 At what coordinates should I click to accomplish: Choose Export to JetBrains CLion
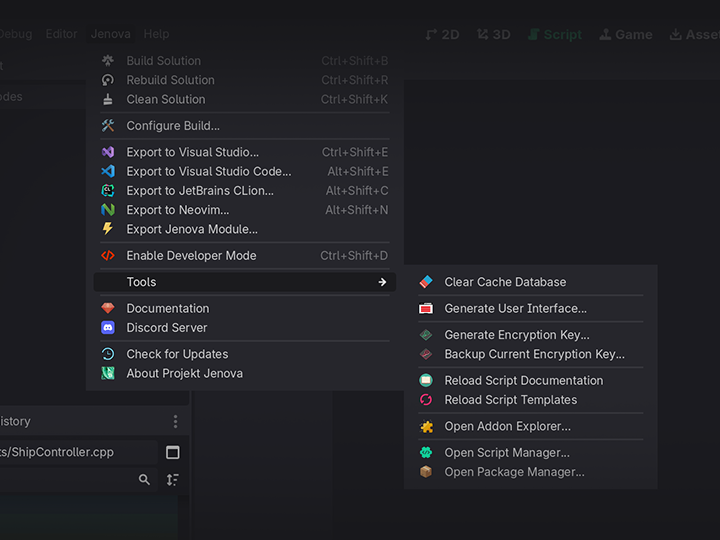[245, 191]
